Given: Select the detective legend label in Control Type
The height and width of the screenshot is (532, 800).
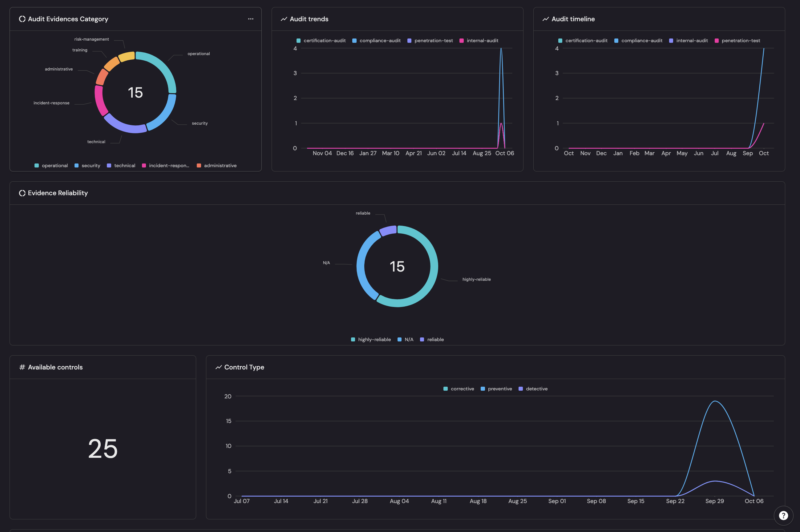Looking at the screenshot, I should click(537, 389).
